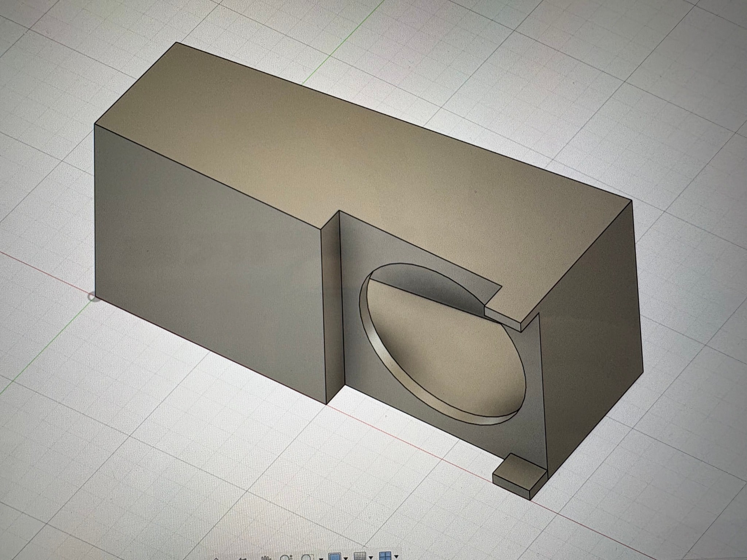Select the Look At tool icon
The image size is (747, 560).
[x=243, y=559]
